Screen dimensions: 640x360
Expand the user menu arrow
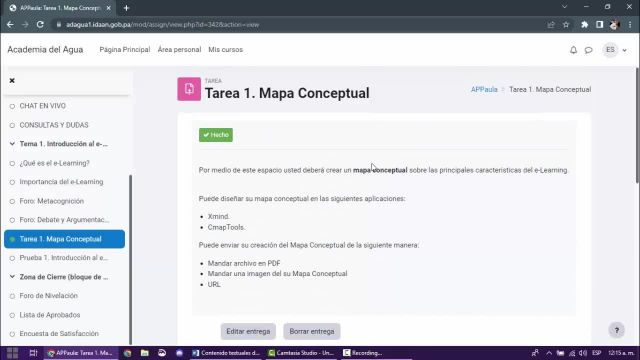[624, 50]
